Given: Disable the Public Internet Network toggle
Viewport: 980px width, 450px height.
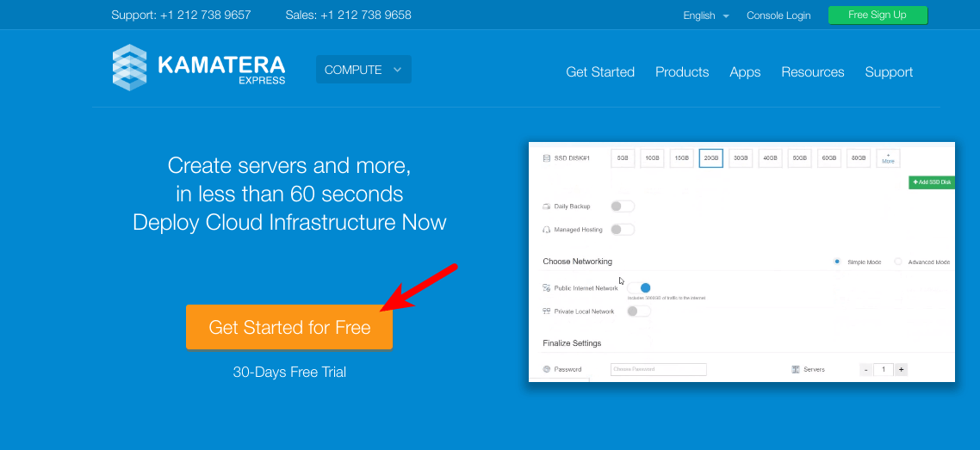Looking at the screenshot, I should coord(639,288).
